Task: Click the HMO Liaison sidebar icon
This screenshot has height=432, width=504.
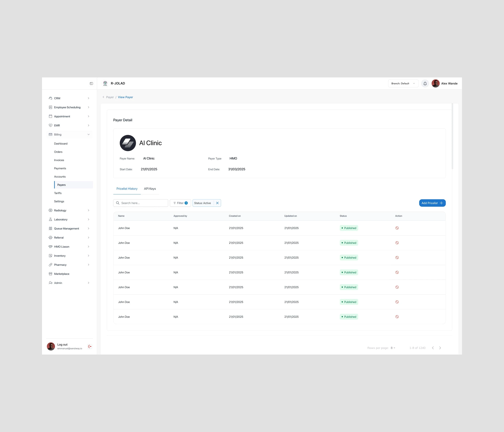Action: pos(50,246)
